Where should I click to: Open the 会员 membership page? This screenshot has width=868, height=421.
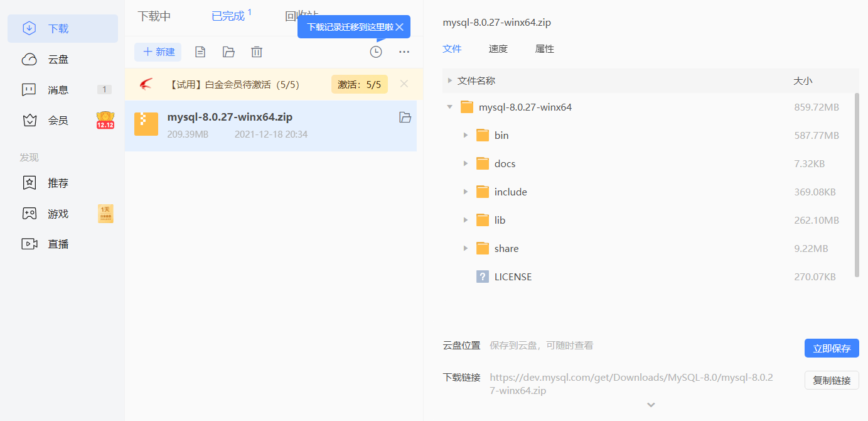(x=58, y=120)
